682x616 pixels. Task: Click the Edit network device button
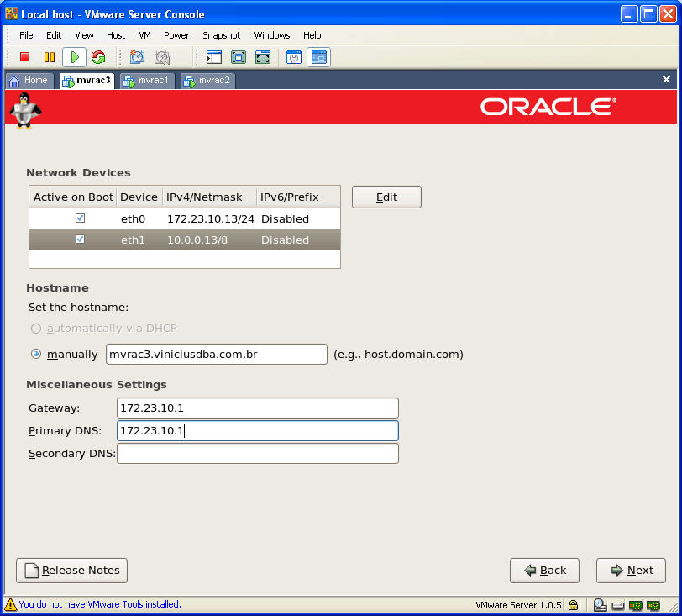386,197
